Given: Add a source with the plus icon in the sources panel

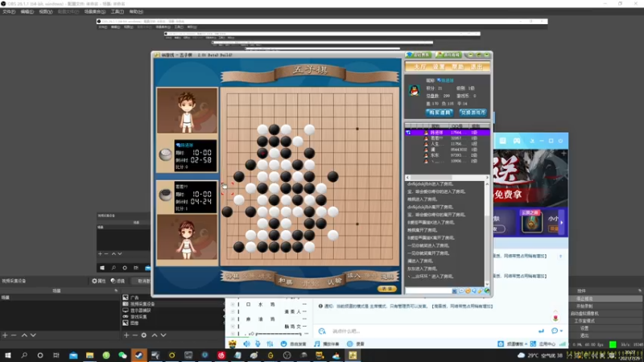Looking at the screenshot, I should [126, 335].
